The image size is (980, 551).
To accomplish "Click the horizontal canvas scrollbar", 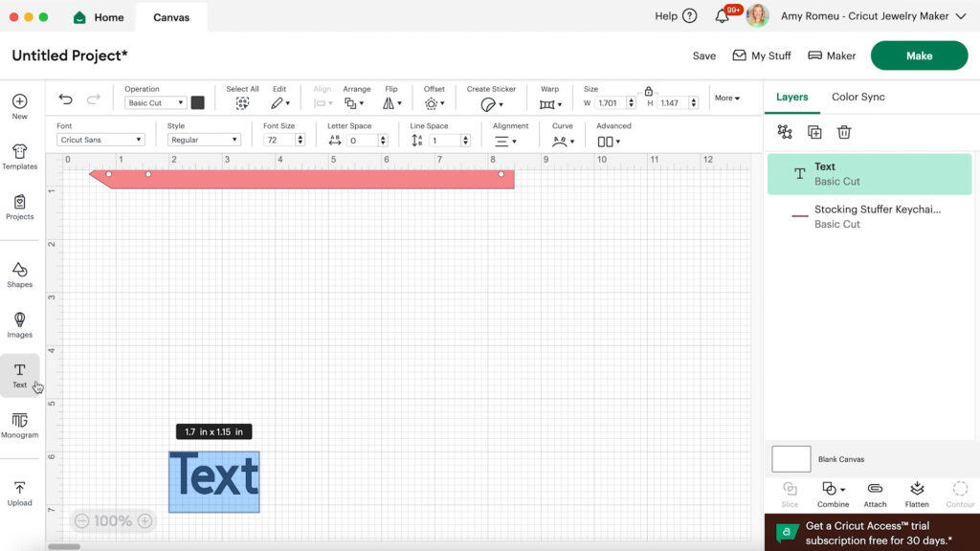I will 64,546.
